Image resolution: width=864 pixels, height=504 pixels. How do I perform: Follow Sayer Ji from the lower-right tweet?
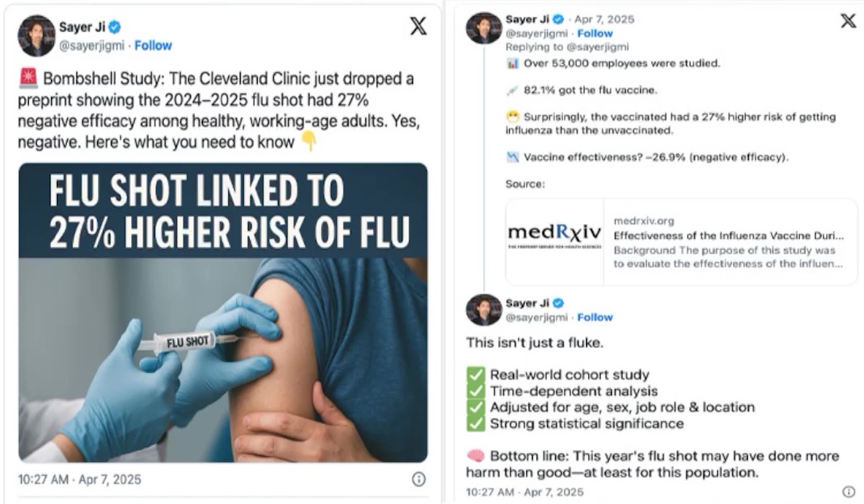pyautogui.click(x=595, y=317)
